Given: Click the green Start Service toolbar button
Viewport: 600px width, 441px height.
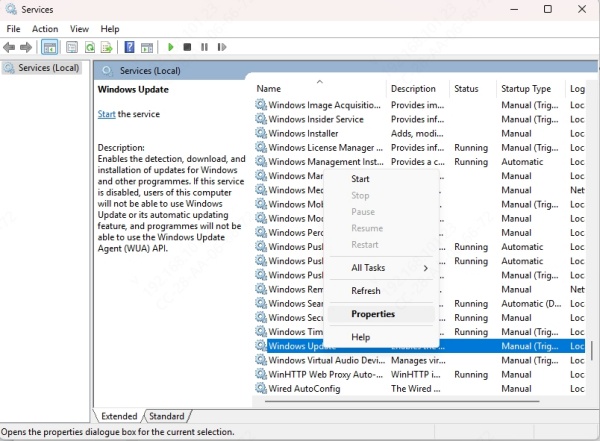Looking at the screenshot, I should tap(171, 47).
